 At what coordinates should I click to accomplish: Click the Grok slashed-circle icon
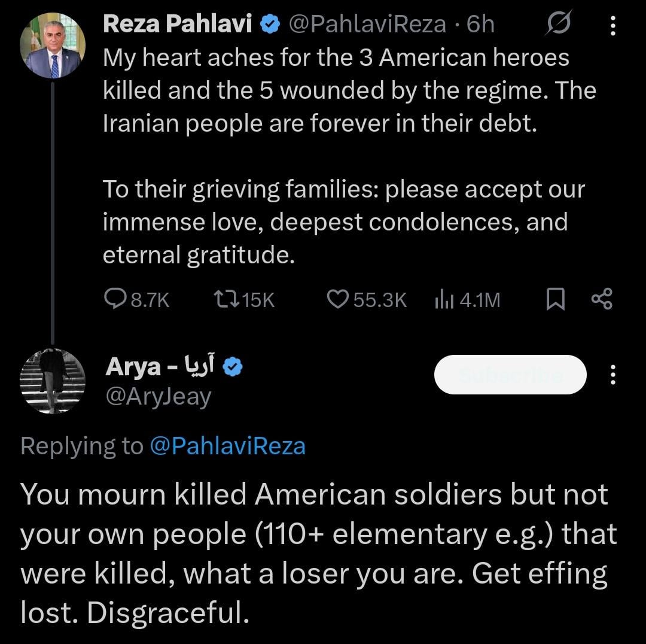558,24
